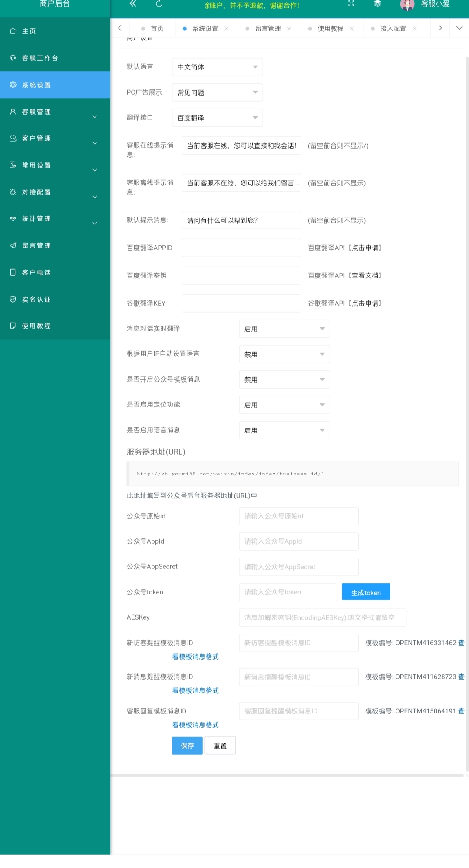This screenshot has height=868, width=469.
Task: Expand the 客服管理 submenu chevron
Action: coord(95,116)
